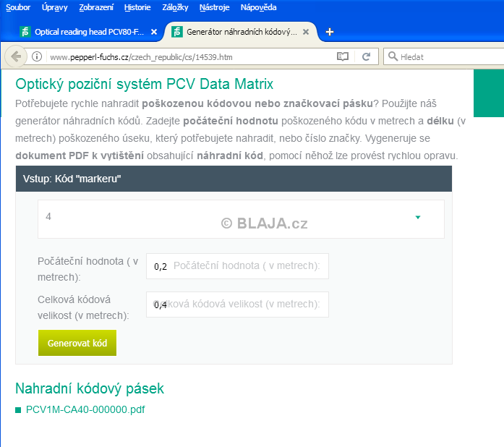
Task: Click the Nahradní kódový pásek heading
Action: click(90, 388)
